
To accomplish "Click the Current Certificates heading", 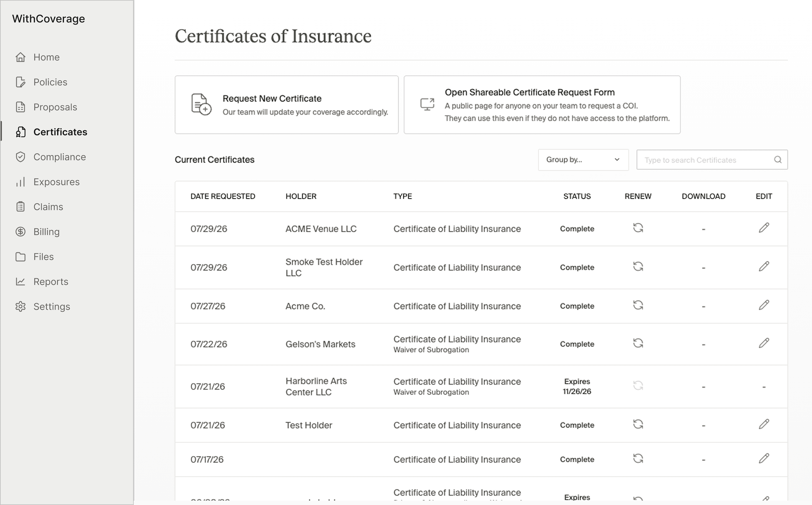I will click(x=215, y=160).
